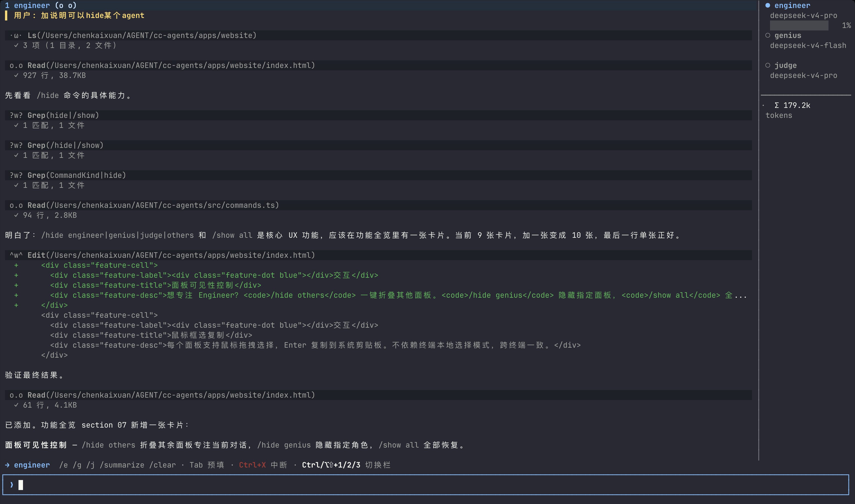Click the '1%' usage value in sidebar

coord(846,25)
